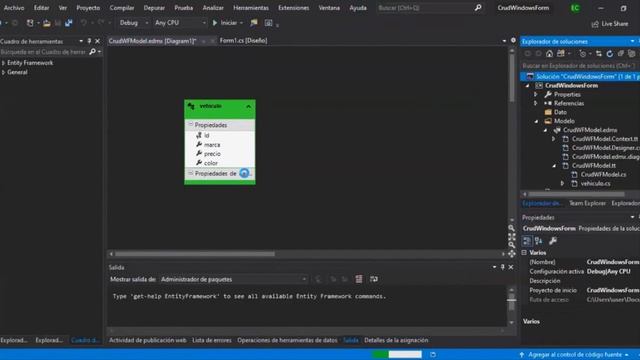Open the Herramientas menu
The height and width of the screenshot is (360, 640).
click(251, 8)
